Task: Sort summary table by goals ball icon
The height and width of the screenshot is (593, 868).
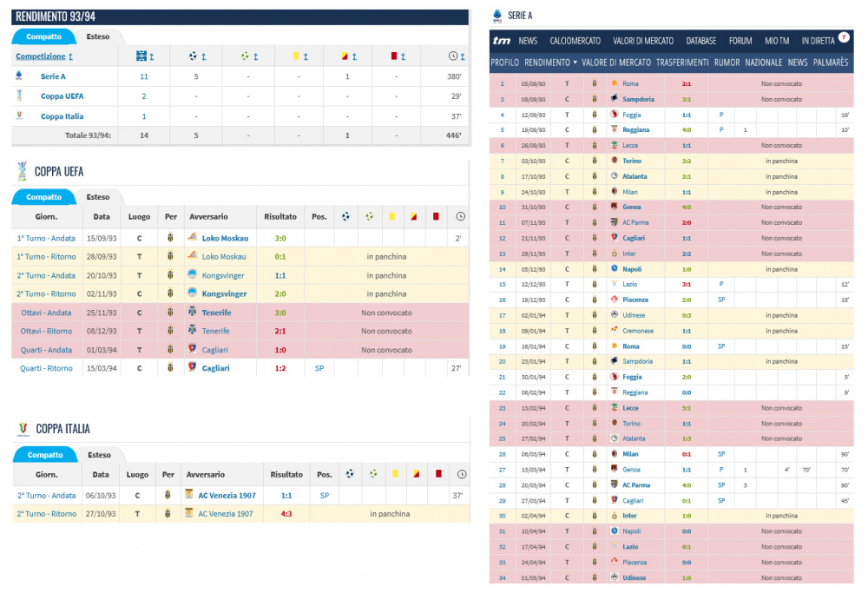Action: click(196, 56)
